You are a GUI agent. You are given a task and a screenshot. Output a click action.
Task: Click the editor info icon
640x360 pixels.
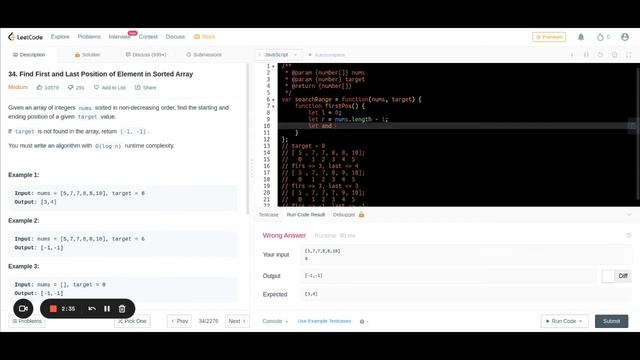[572, 54]
